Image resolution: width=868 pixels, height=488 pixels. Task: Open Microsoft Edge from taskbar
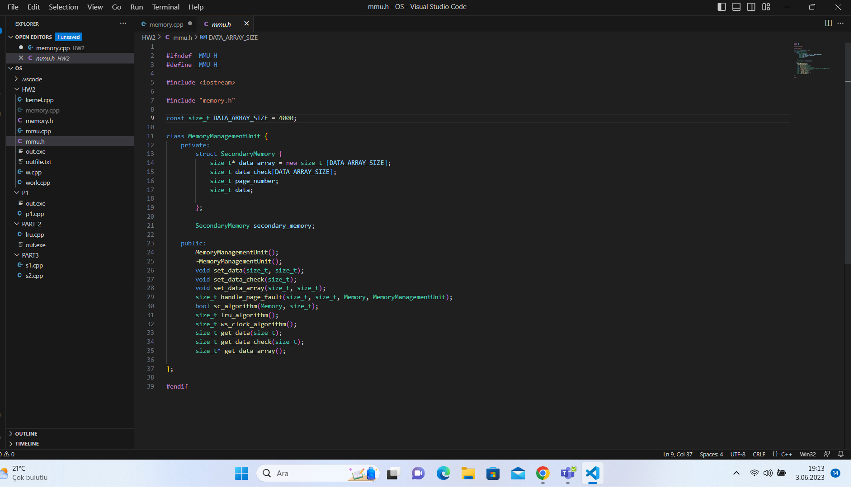[x=443, y=473]
